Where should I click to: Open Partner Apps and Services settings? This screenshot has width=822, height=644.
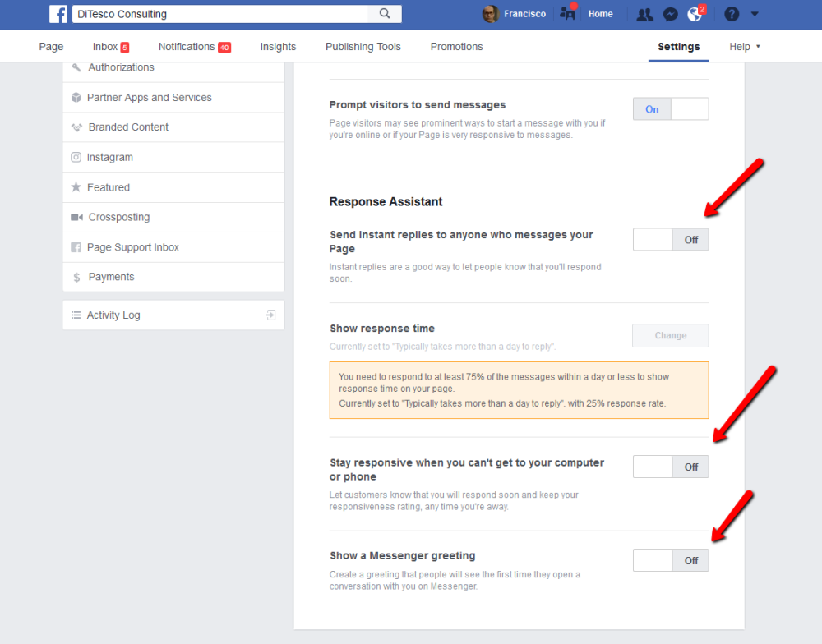click(173, 98)
